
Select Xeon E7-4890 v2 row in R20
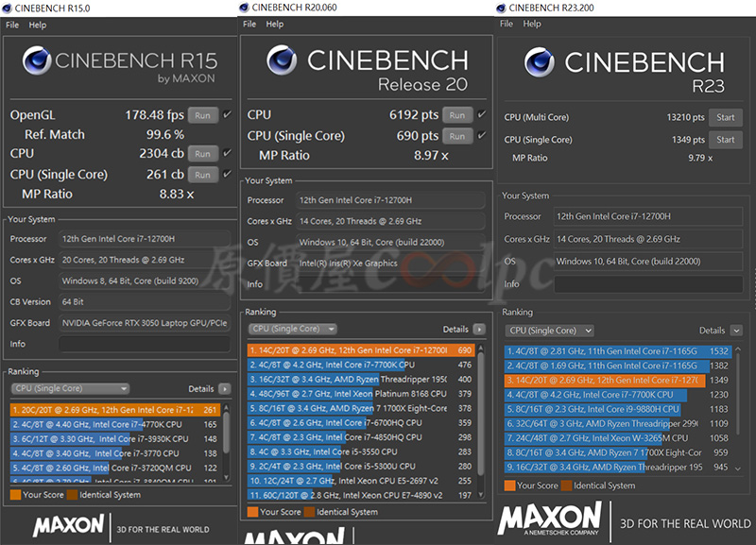361,495
